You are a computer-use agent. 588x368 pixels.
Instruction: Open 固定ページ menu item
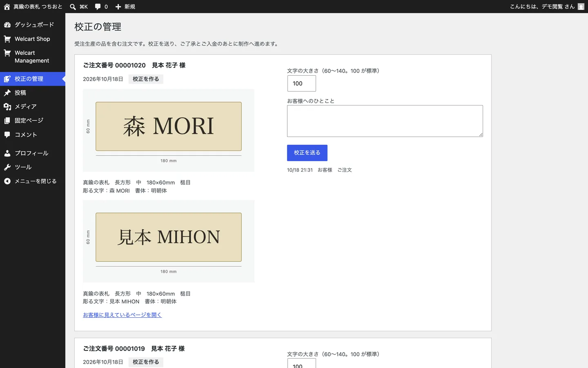point(33,121)
